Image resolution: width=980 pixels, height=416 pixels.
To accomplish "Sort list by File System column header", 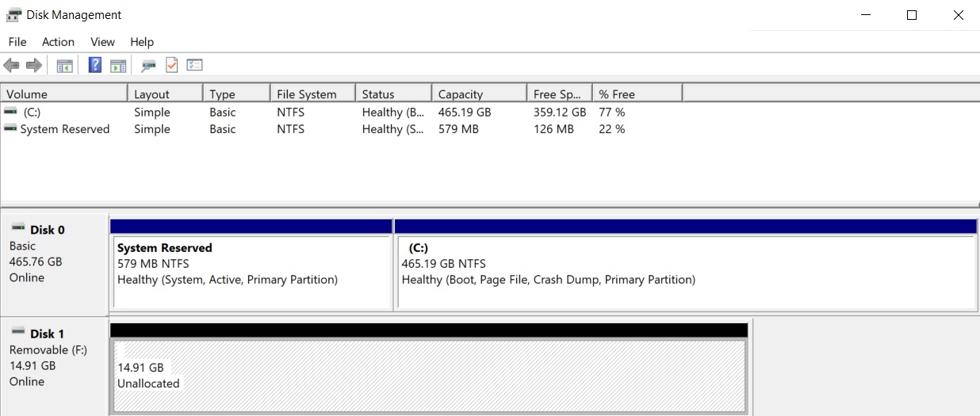I will 312,94.
